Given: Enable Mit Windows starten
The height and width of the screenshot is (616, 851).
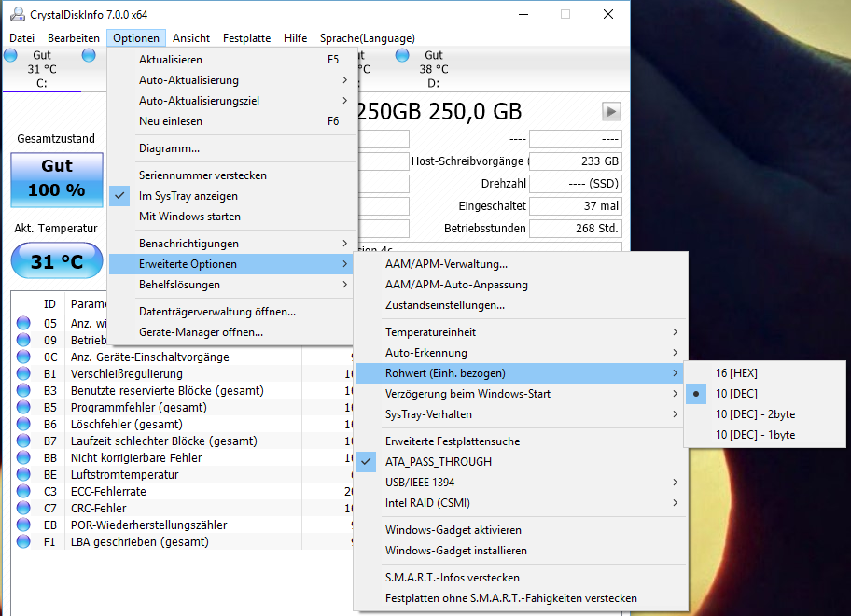Looking at the screenshot, I should coord(232,217).
